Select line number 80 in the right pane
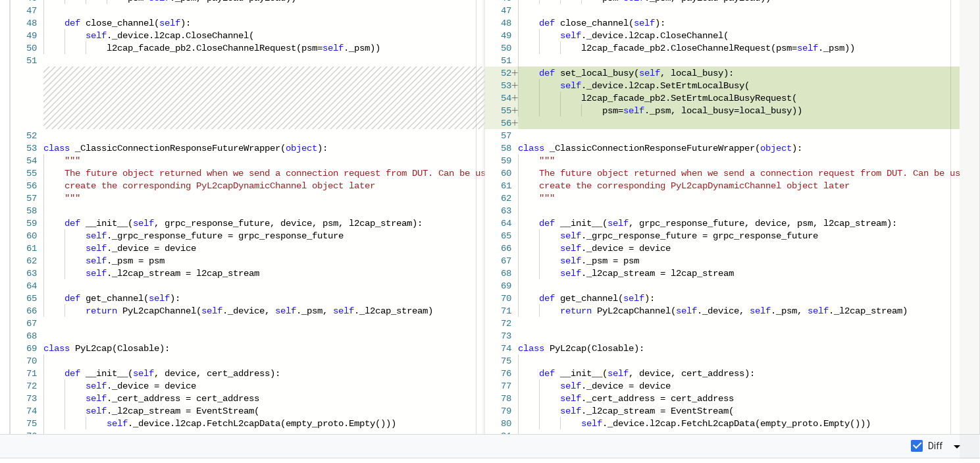Viewport: 980px width, 463px height. [506, 423]
